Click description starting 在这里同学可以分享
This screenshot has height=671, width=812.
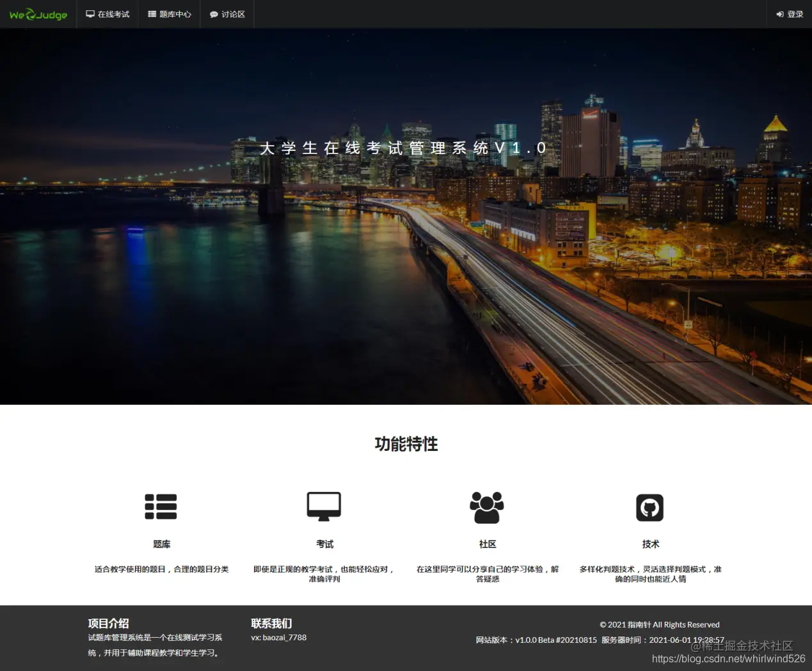pos(488,574)
